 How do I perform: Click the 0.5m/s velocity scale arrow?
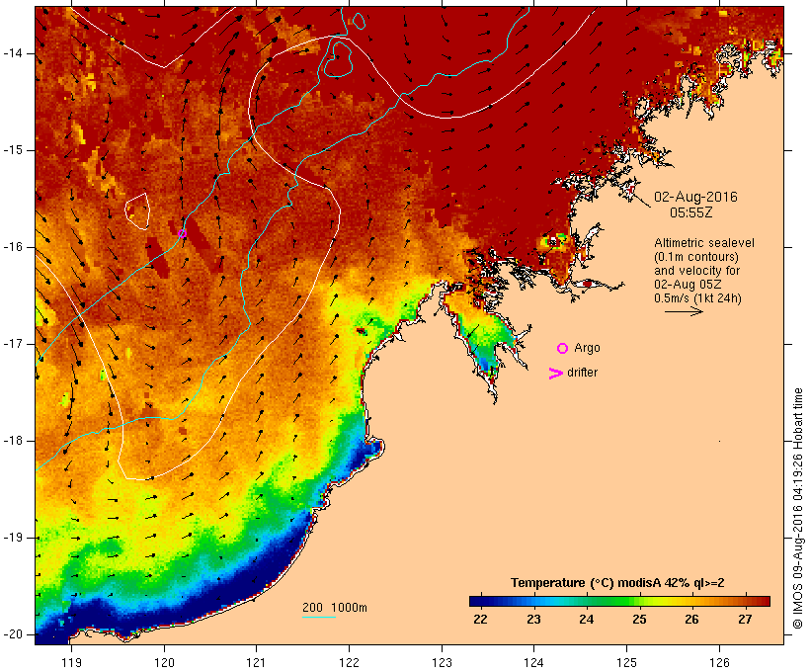click(x=684, y=311)
